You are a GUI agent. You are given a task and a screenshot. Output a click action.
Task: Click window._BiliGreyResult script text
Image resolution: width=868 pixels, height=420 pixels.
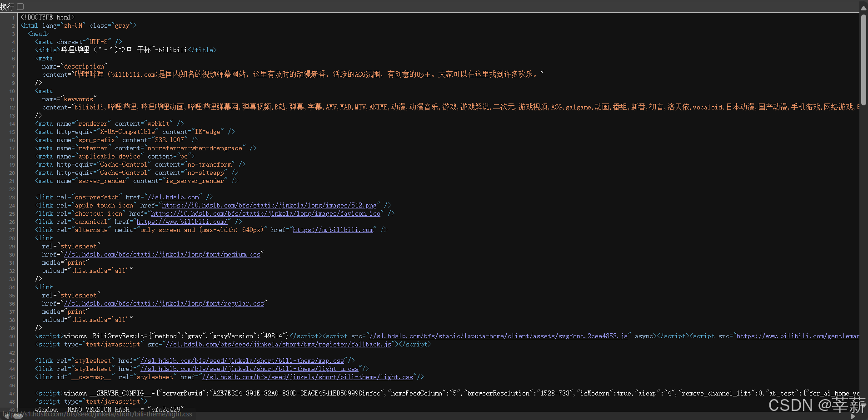pos(176,336)
